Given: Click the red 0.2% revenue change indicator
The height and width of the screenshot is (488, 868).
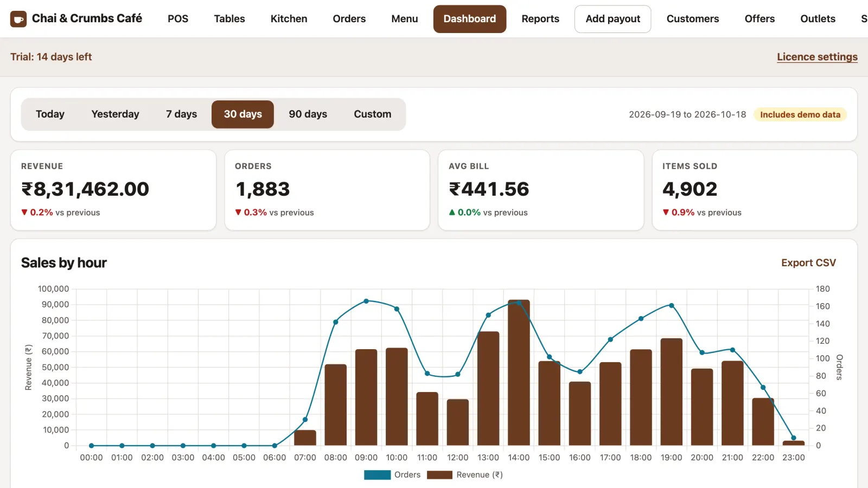Looking at the screenshot, I should 37,213.
